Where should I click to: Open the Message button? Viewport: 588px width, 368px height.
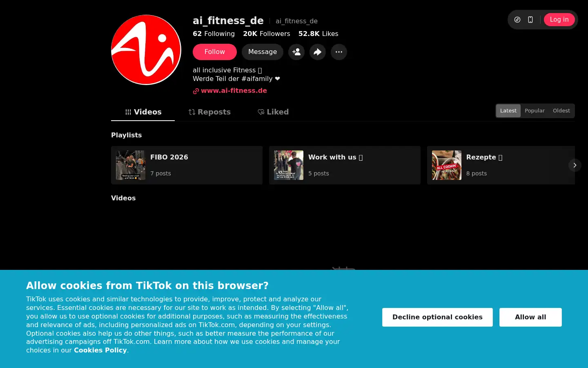tap(263, 52)
